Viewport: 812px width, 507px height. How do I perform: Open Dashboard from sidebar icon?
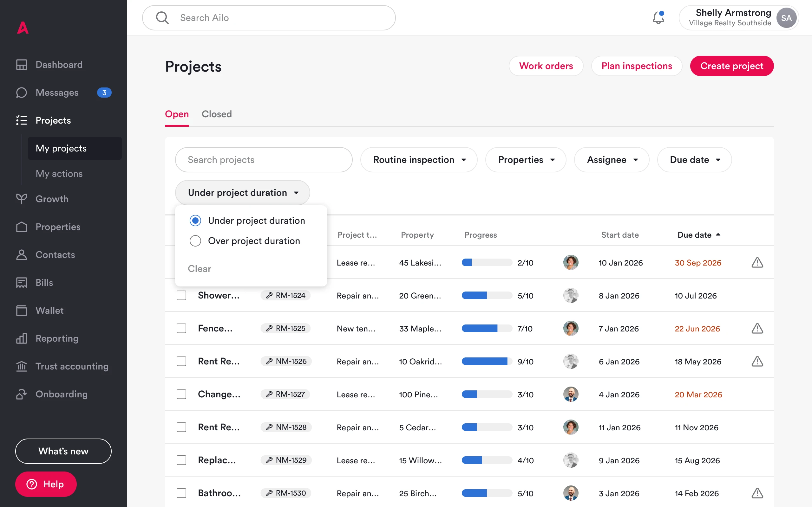click(22, 64)
